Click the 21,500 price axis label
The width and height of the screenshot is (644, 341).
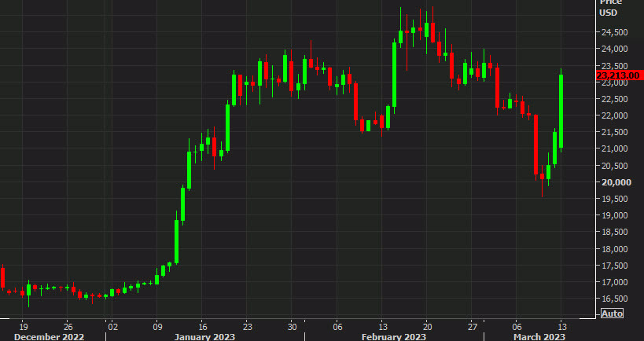coord(613,132)
